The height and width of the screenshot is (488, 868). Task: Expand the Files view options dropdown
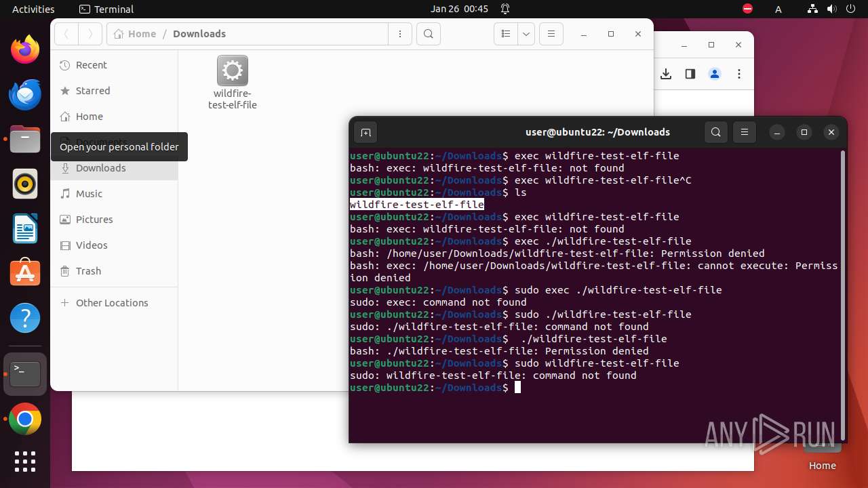click(x=526, y=34)
